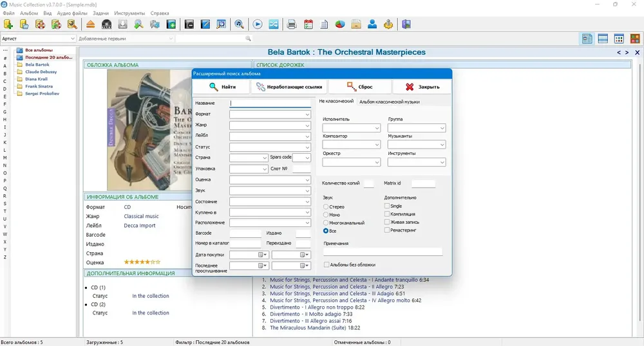Viewport: 644px width, 346px height.
Task: Select the Стерео radio button
Action: coord(326,206)
